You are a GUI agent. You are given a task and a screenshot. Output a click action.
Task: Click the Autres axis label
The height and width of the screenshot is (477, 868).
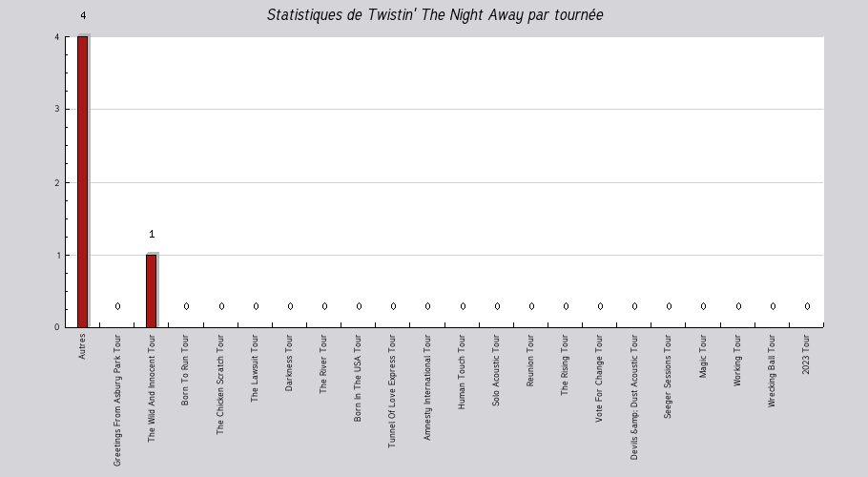(x=82, y=346)
